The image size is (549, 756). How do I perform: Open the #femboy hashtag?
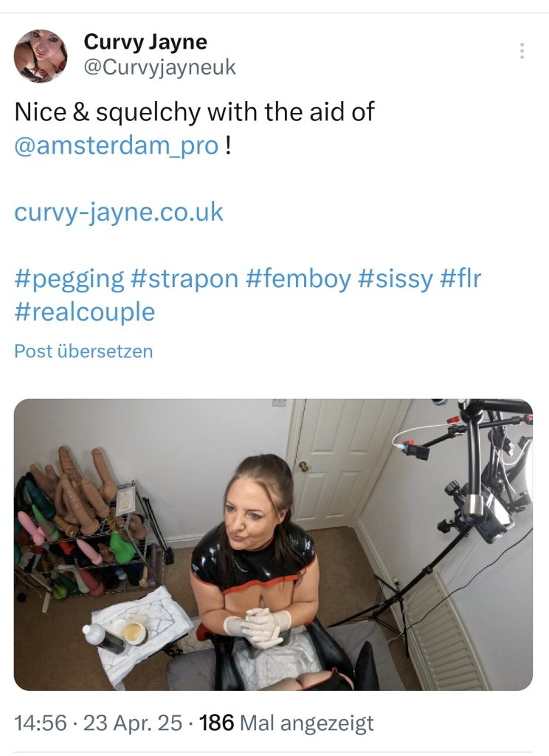(x=298, y=278)
